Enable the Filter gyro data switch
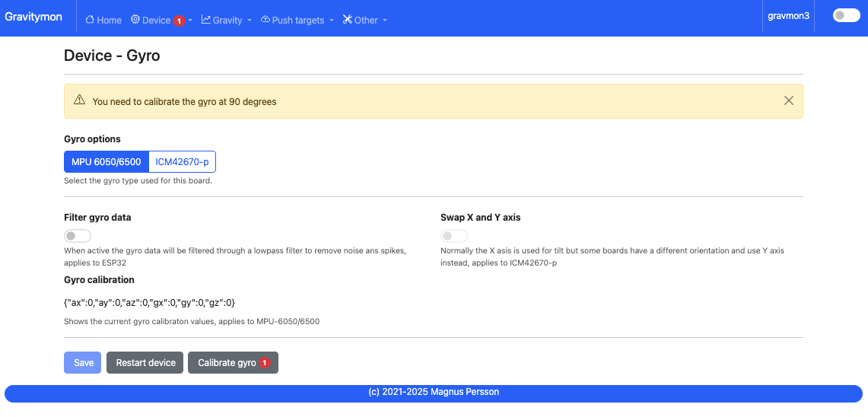The image size is (868, 417). (x=78, y=236)
